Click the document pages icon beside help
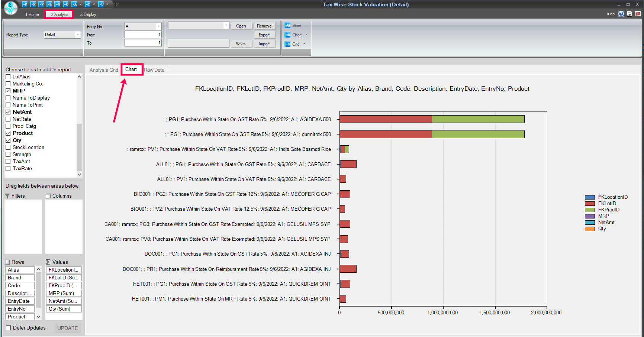 click(629, 14)
